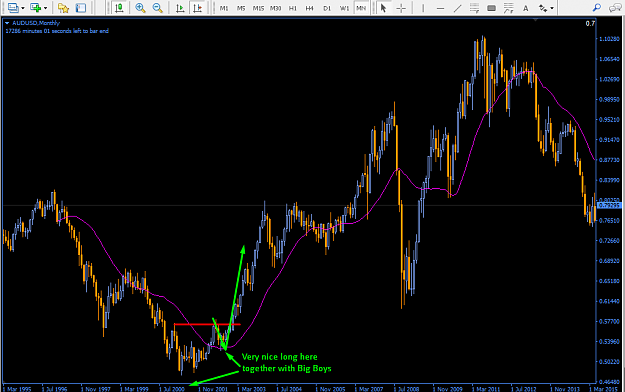The image size is (625, 392).
Task: Click the 1.02690 price scale label
Action: [x=609, y=79]
